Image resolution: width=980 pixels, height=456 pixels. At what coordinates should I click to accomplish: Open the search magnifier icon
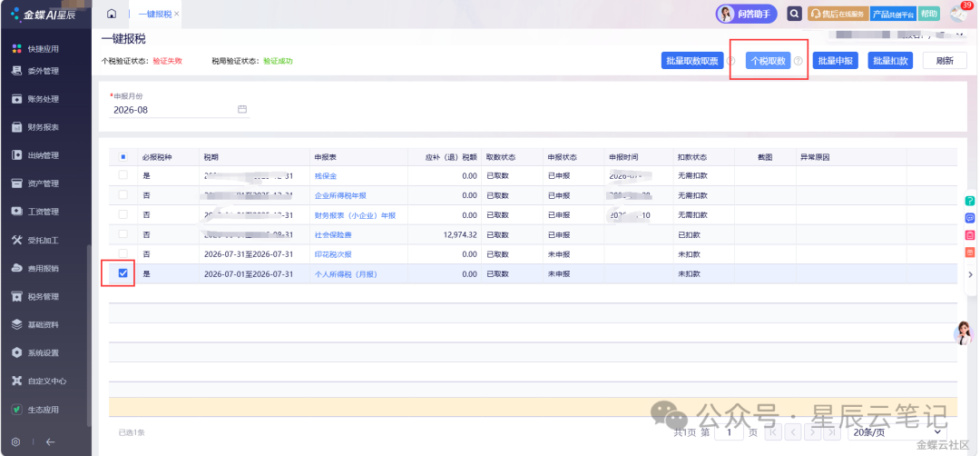(794, 14)
